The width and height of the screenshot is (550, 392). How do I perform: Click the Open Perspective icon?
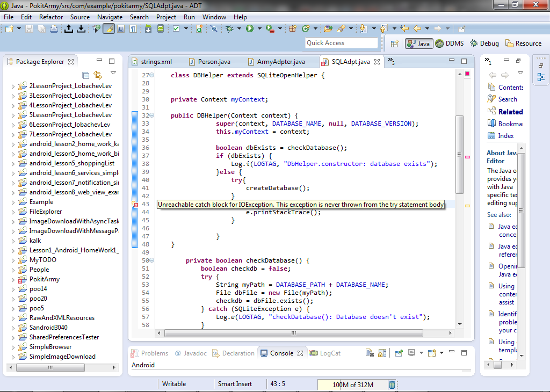pyautogui.click(x=395, y=43)
